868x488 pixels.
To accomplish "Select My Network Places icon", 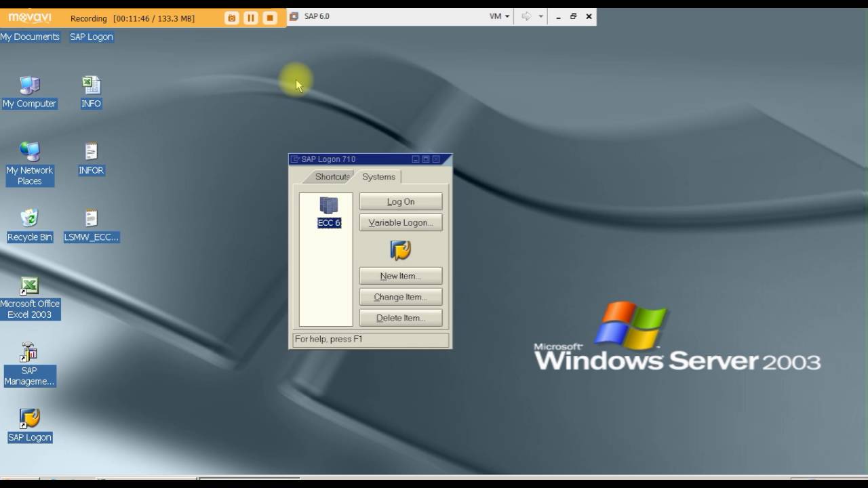I will coord(29,163).
